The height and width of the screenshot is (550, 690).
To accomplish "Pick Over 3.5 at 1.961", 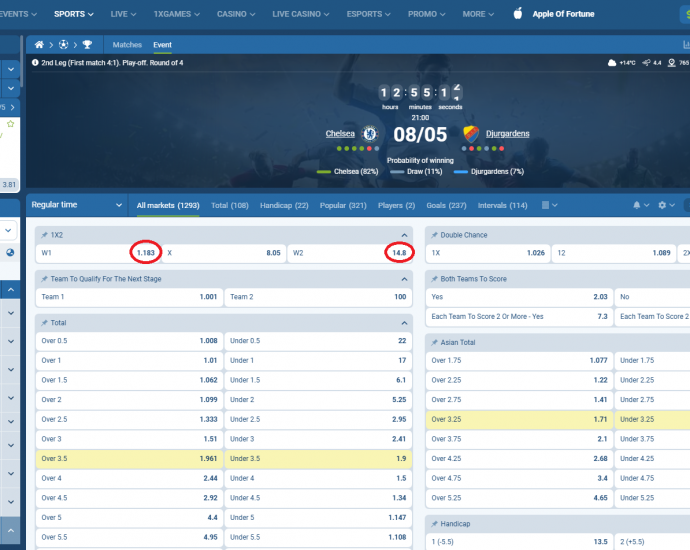I will [129, 458].
